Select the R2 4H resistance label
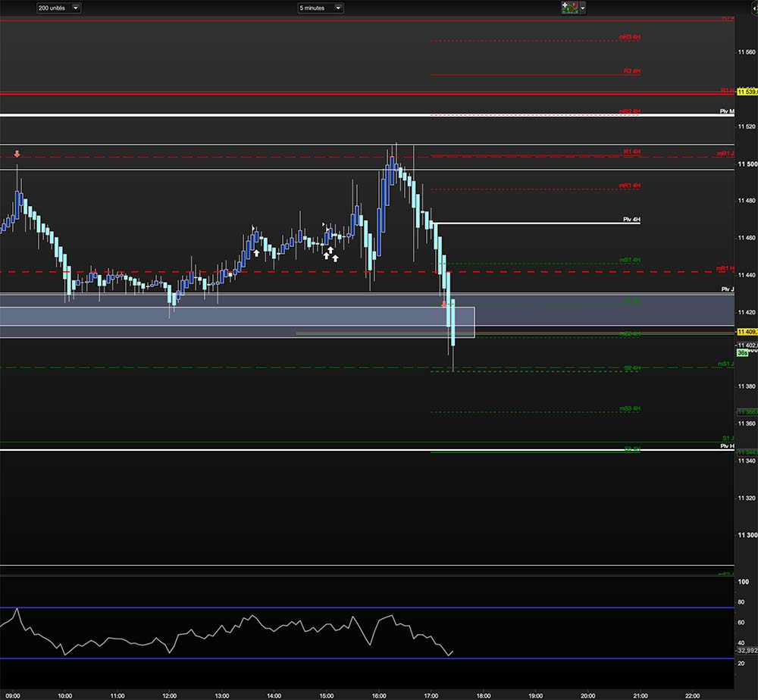The width and height of the screenshot is (758, 700). click(x=632, y=71)
